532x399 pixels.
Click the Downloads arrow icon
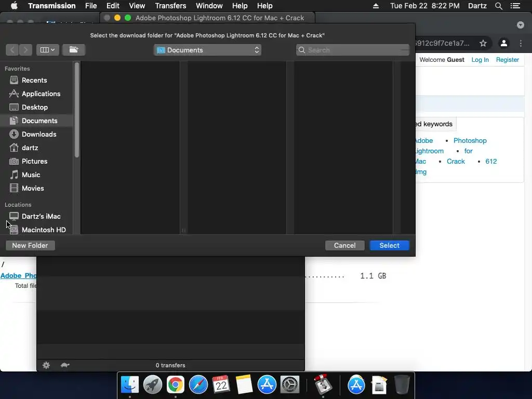14,135
